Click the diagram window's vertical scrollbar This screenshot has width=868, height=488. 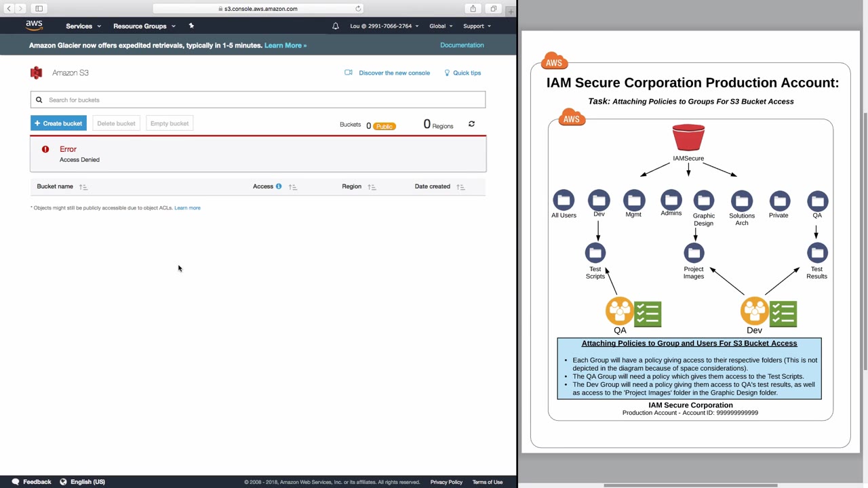point(865,242)
